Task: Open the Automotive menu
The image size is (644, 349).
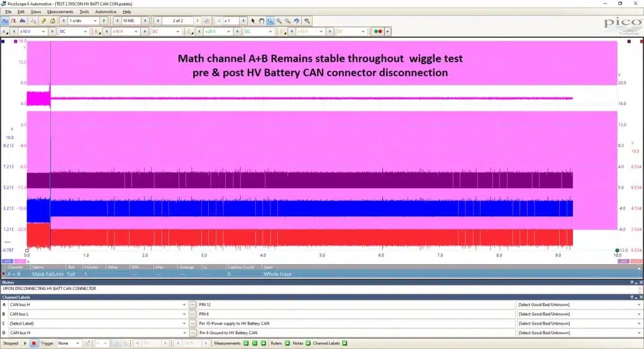Action: pyautogui.click(x=106, y=12)
